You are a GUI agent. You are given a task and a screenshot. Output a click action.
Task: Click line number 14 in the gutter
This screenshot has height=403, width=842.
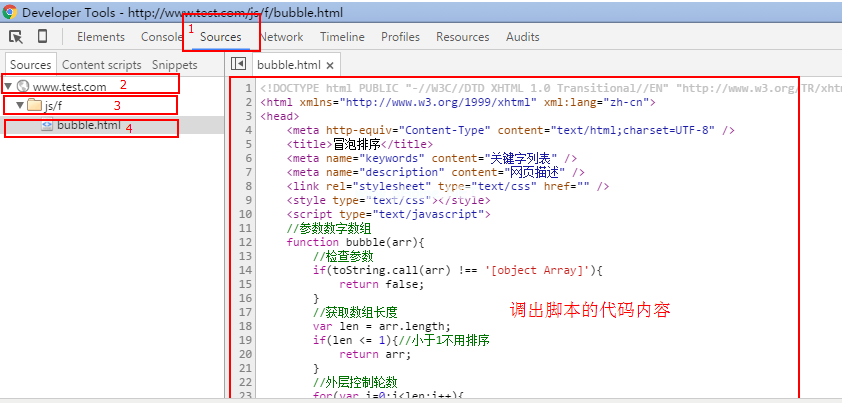[245, 270]
